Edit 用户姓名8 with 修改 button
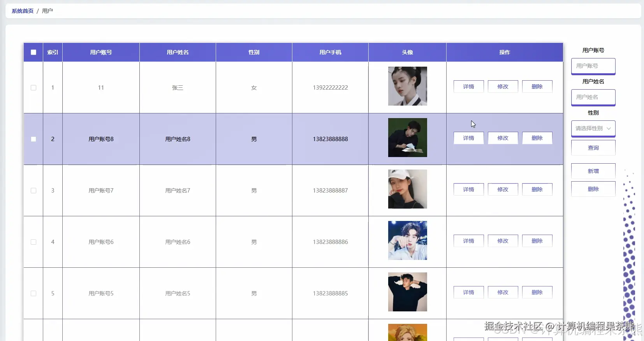 503,138
